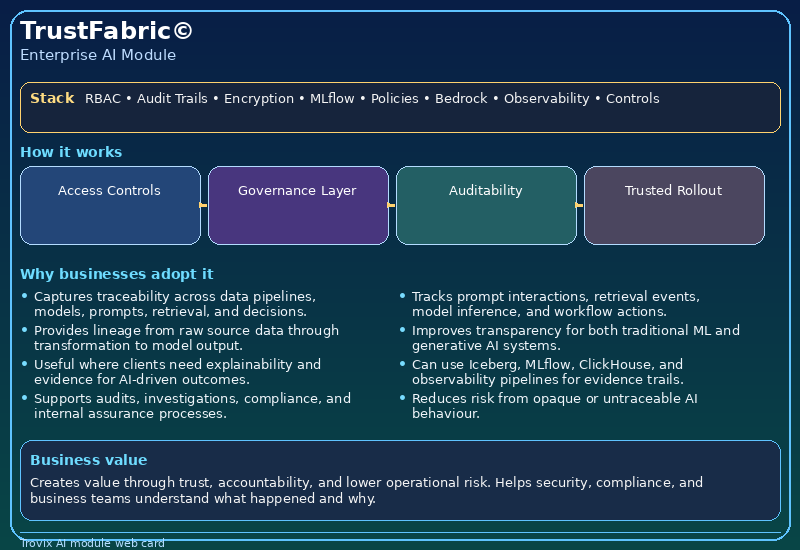Screen dimensions: 800x550
Task: Open the Governance Layer step card
Action: point(298,205)
